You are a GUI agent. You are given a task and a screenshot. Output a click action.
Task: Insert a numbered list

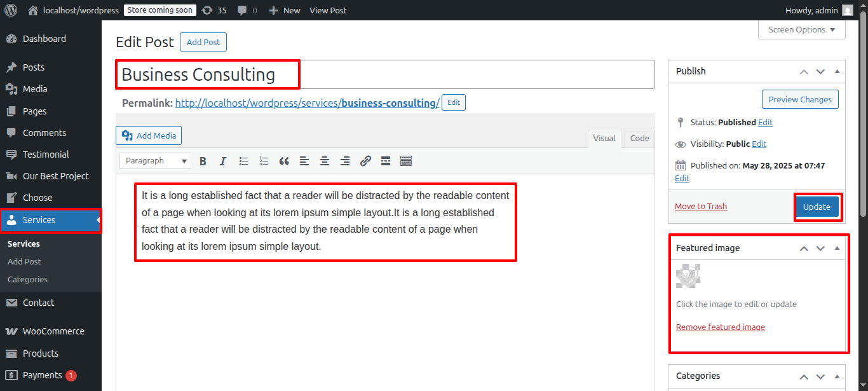[x=264, y=161]
